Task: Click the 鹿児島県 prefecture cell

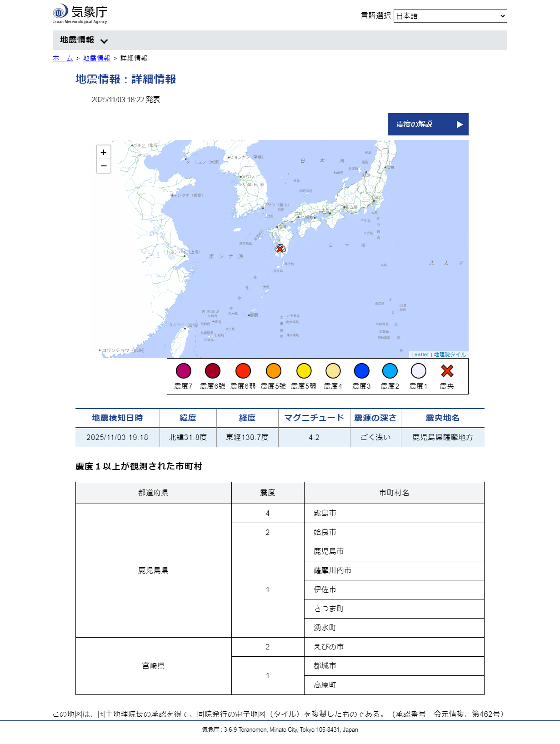Action: pyautogui.click(x=154, y=570)
